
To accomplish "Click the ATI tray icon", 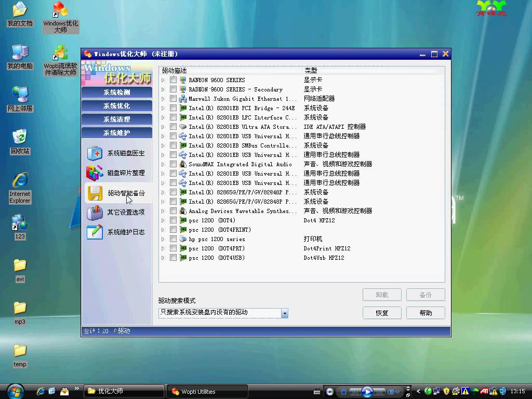I will 484,391.
